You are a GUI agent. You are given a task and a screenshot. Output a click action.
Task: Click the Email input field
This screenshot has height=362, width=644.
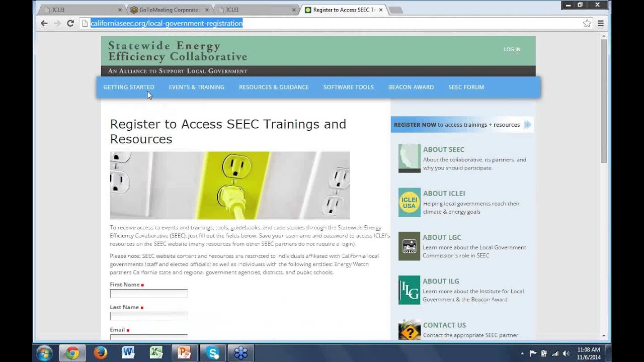(148, 337)
